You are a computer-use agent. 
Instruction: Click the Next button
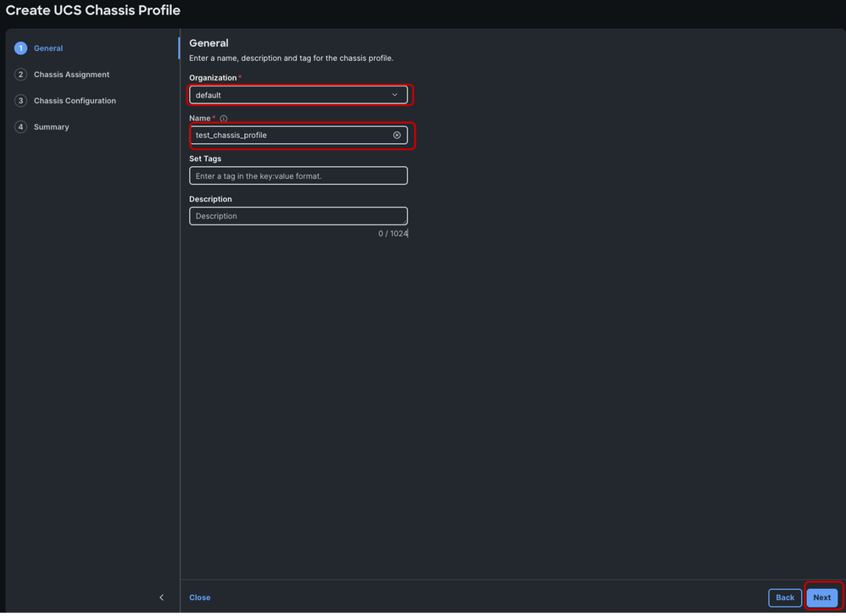click(821, 597)
